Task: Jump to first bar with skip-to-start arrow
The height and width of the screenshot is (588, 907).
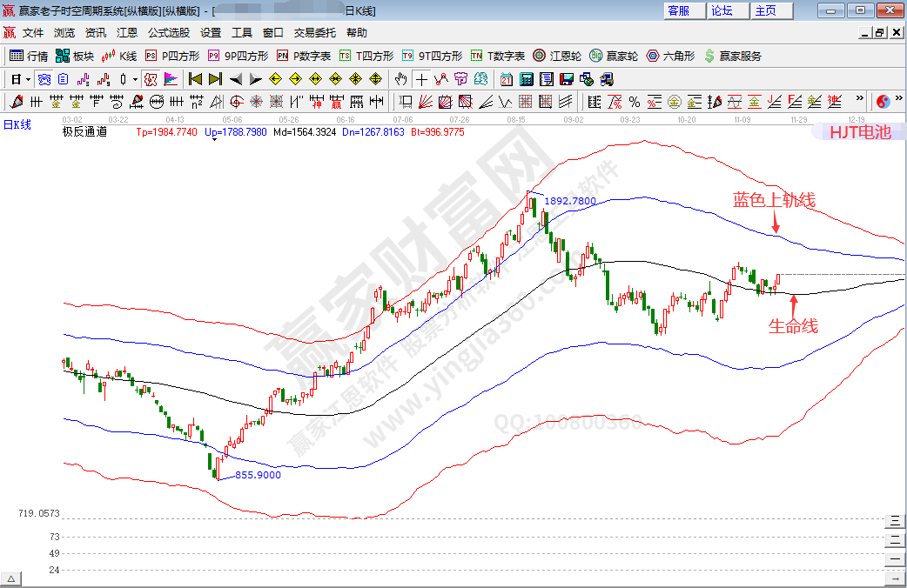Action: click(x=195, y=78)
